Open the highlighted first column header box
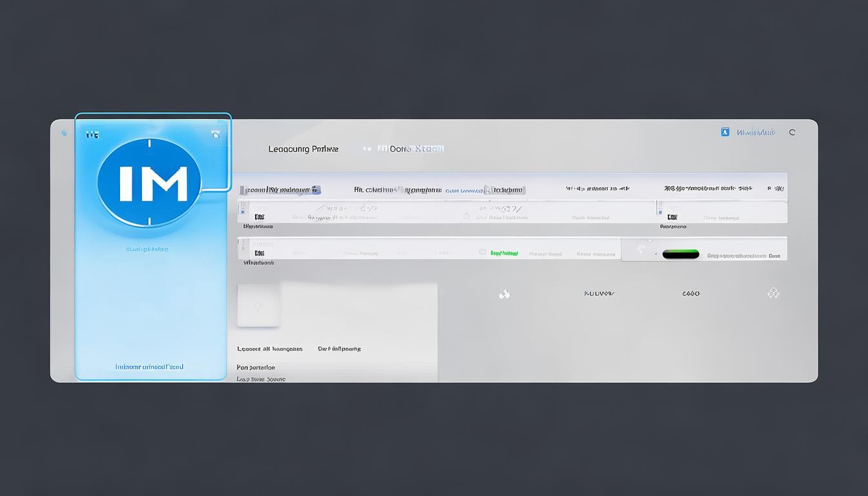Screen dimensions: 868x496 tap(280, 190)
